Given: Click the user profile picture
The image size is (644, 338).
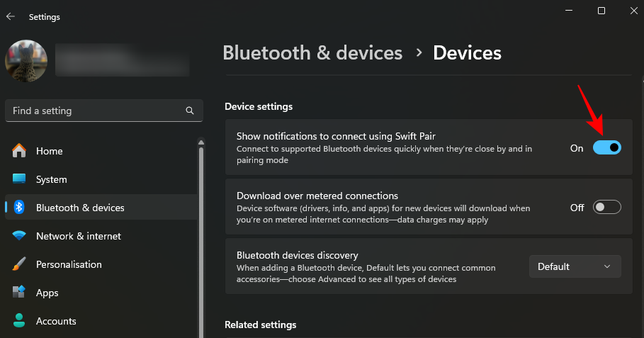Looking at the screenshot, I should coord(26,61).
